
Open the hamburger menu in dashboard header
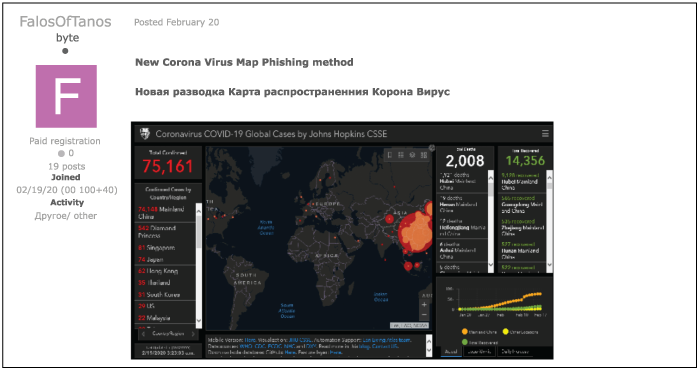click(x=545, y=133)
